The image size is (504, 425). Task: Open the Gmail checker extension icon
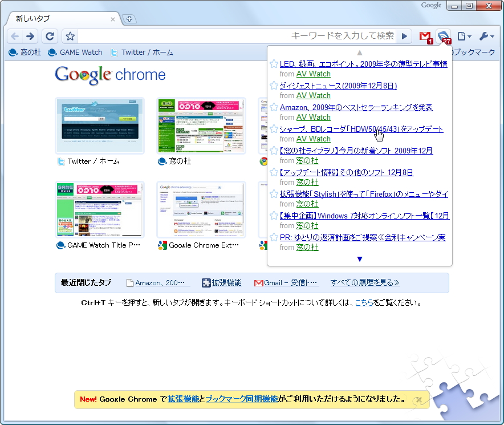tap(425, 35)
